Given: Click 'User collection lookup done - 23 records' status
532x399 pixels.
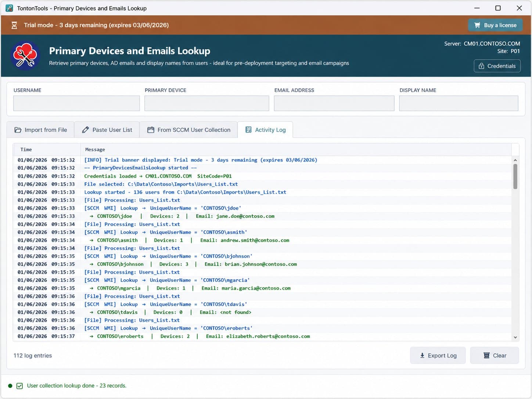Looking at the screenshot, I should (77, 386).
